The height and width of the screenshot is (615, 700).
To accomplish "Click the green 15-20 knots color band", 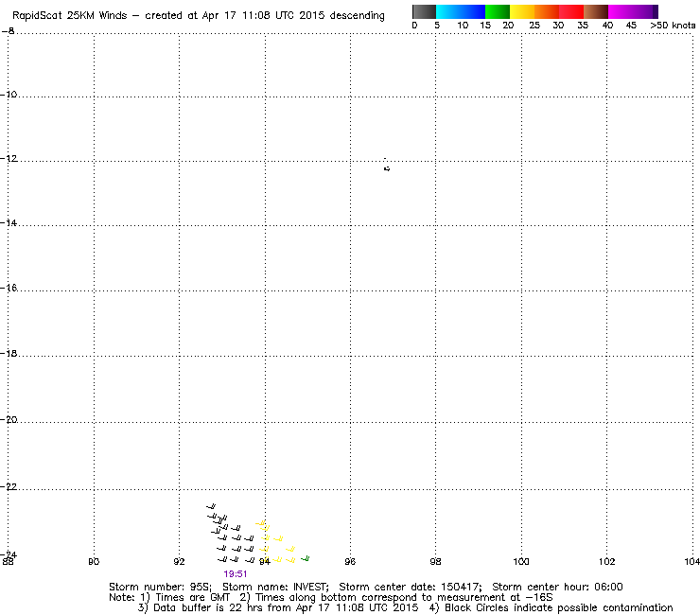I will [x=498, y=11].
